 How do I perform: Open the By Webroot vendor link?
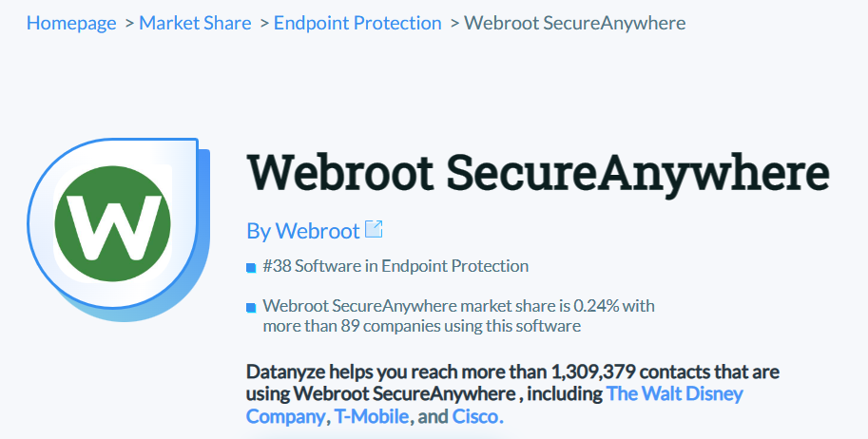point(303,230)
